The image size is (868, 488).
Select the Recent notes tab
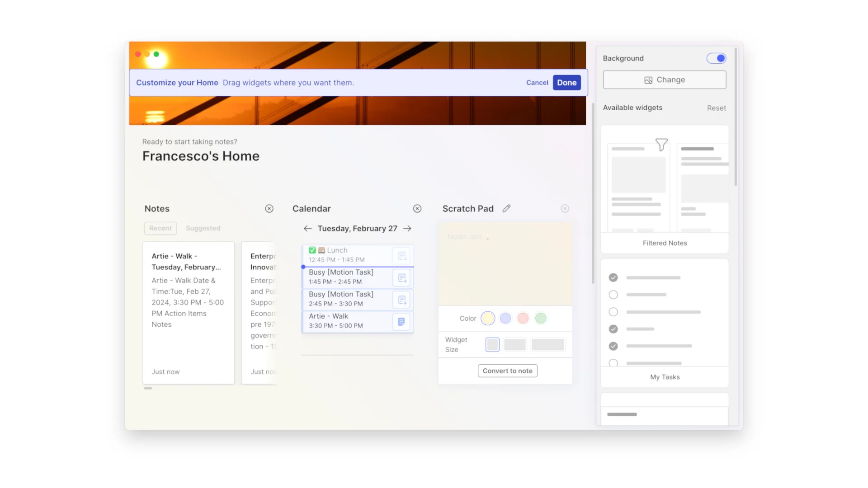click(x=160, y=228)
